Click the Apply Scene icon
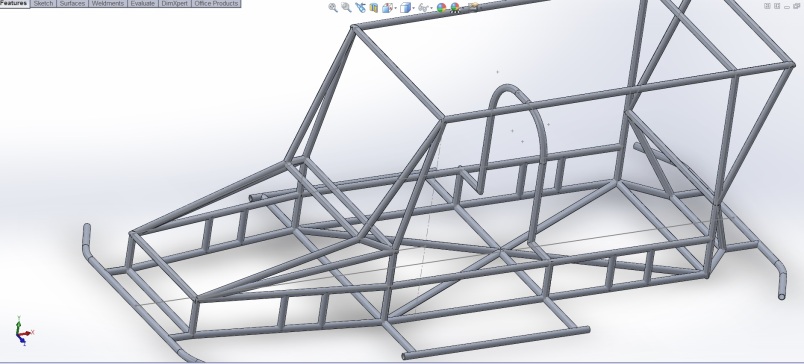The image size is (804, 364). (x=455, y=8)
